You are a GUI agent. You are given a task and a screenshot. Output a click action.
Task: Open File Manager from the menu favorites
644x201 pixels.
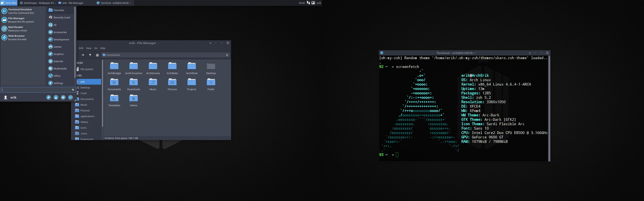23,20
